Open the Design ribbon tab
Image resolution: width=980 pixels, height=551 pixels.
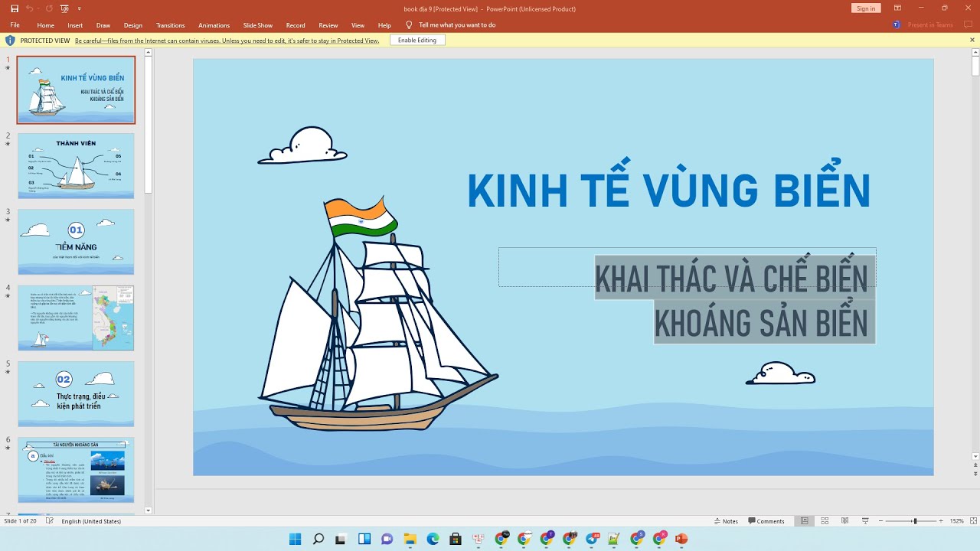click(x=133, y=25)
